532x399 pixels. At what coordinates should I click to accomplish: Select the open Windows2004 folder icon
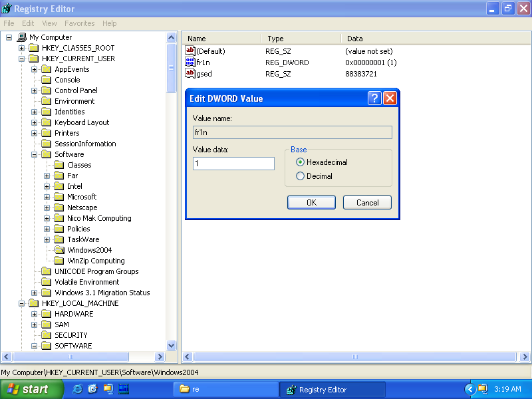(x=59, y=250)
